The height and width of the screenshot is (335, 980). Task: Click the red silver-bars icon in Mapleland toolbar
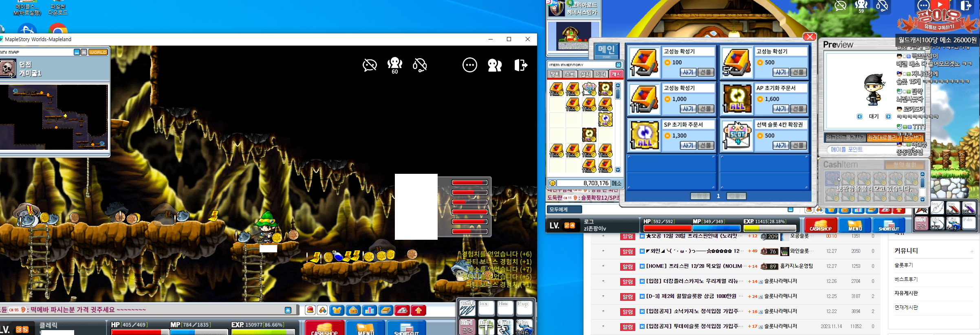[x=402, y=311]
